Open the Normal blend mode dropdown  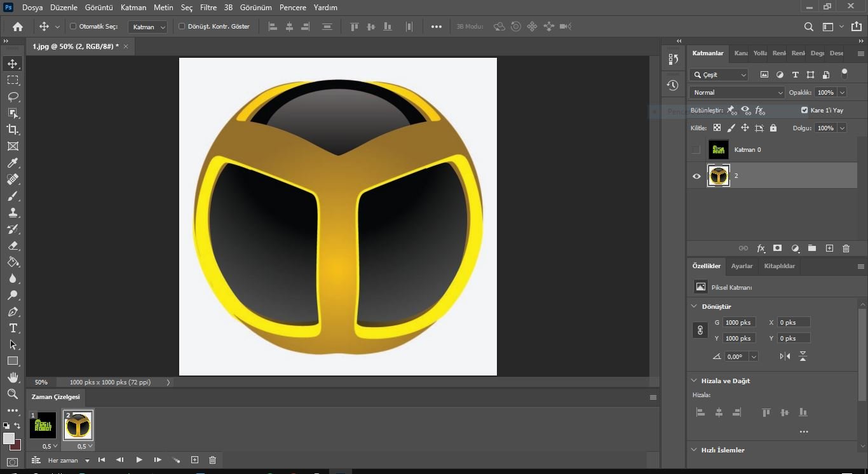coord(737,93)
